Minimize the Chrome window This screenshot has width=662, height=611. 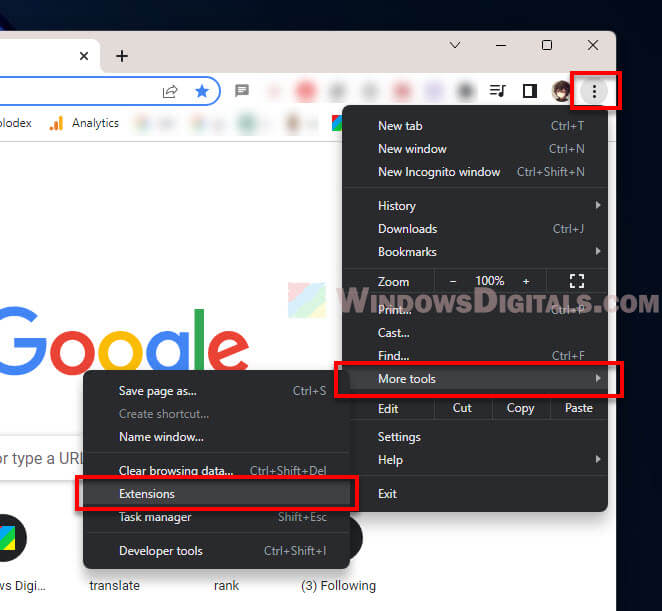coord(501,45)
